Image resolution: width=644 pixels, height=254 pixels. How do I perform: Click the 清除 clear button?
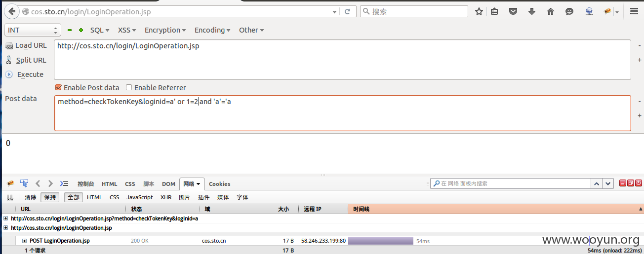31,197
